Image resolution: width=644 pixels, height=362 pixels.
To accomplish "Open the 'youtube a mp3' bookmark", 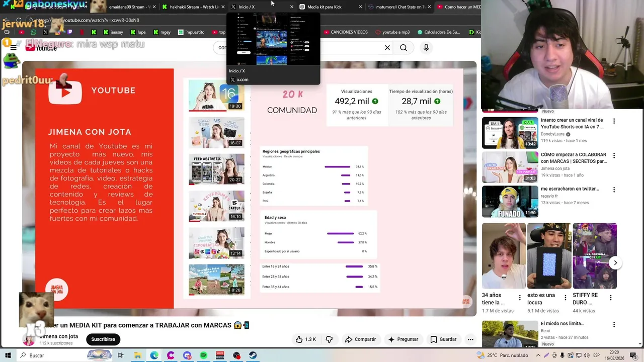I will pos(392,32).
